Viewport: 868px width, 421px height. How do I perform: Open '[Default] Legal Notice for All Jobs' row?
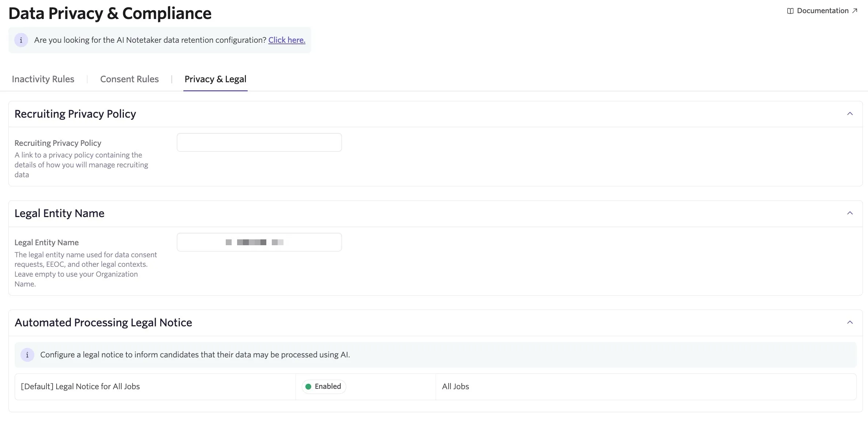point(435,387)
